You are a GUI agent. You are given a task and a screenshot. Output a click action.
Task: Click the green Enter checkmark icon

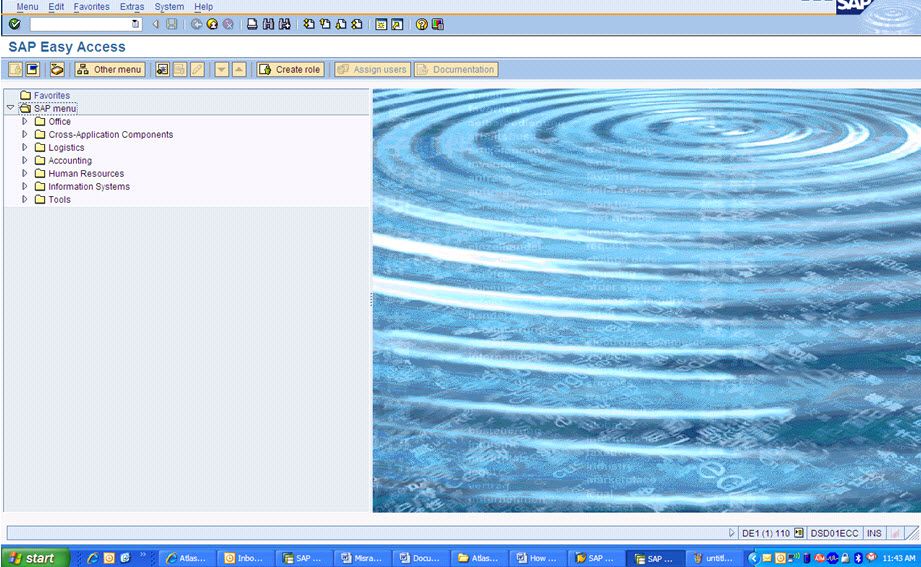pyautogui.click(x=15, y=24)
